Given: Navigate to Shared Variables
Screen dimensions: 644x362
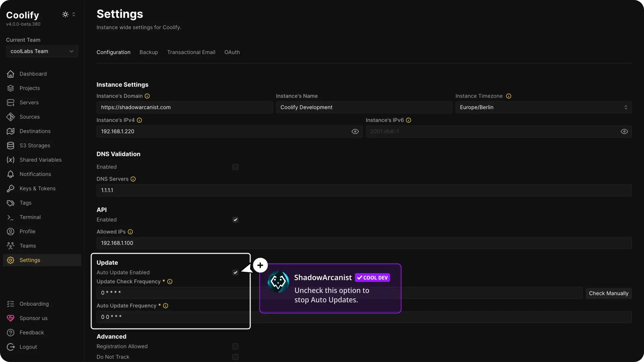Looking at the screenshot, I should (x=41, y=160).
